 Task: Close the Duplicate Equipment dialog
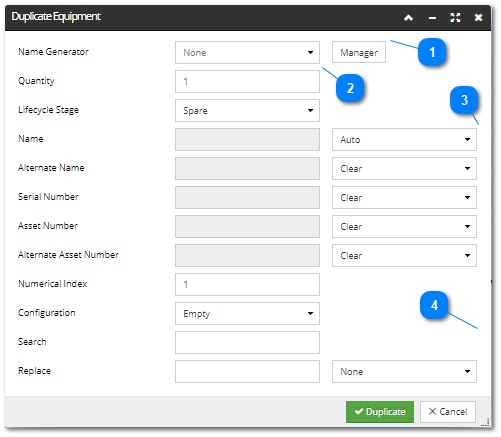point(478,18)
